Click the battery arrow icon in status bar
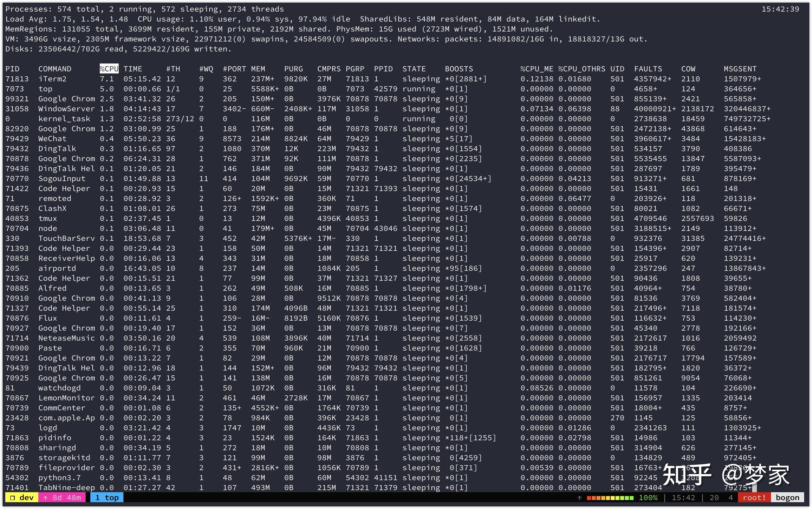The height and width of the screenshot is (509, 812). click(x=579, y=497)
